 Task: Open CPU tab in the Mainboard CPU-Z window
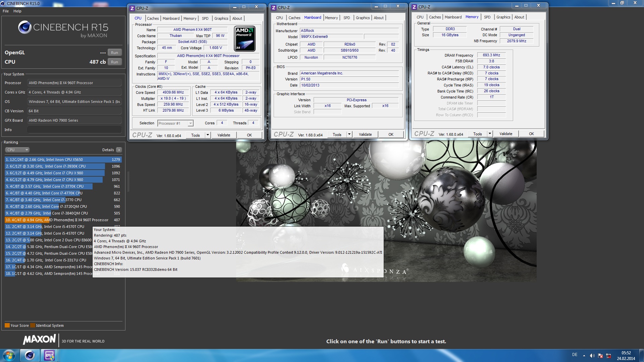pyautogui.click(x=279, y=18)
